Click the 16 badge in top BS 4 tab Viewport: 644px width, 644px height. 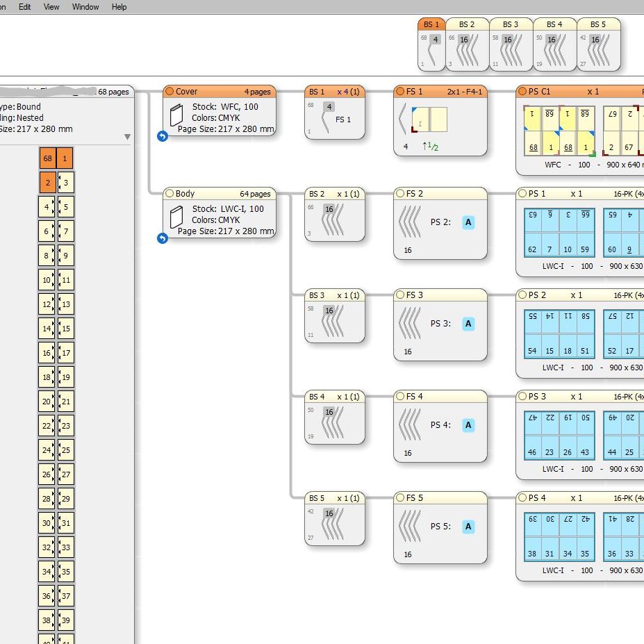click(x=551, y=40)
